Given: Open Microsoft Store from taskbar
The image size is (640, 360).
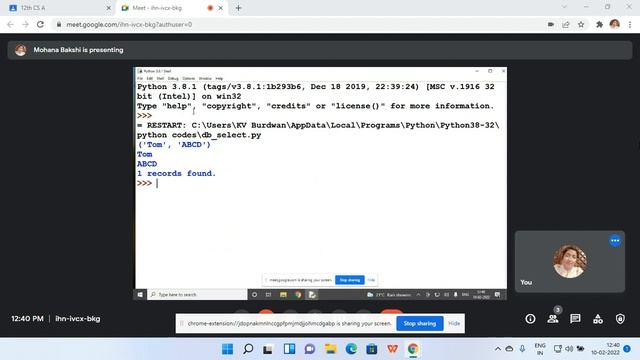Looking at the screenshot, I should coord(371,349).
